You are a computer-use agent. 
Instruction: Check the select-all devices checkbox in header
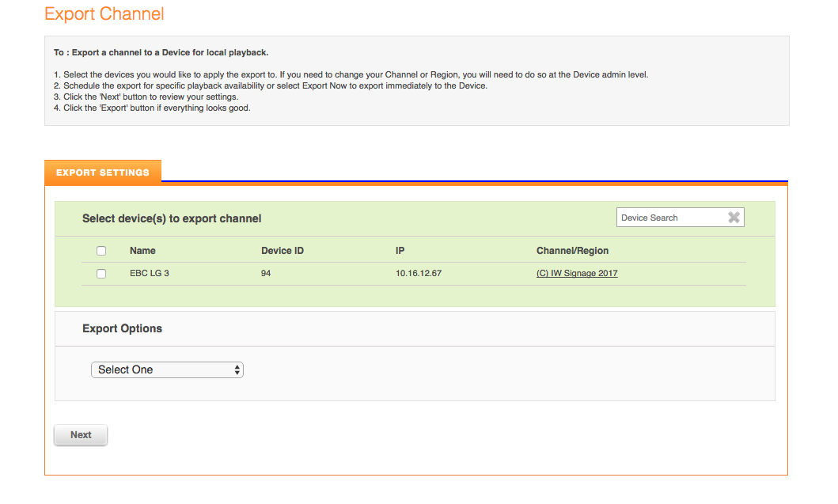[x=101, y=251]
